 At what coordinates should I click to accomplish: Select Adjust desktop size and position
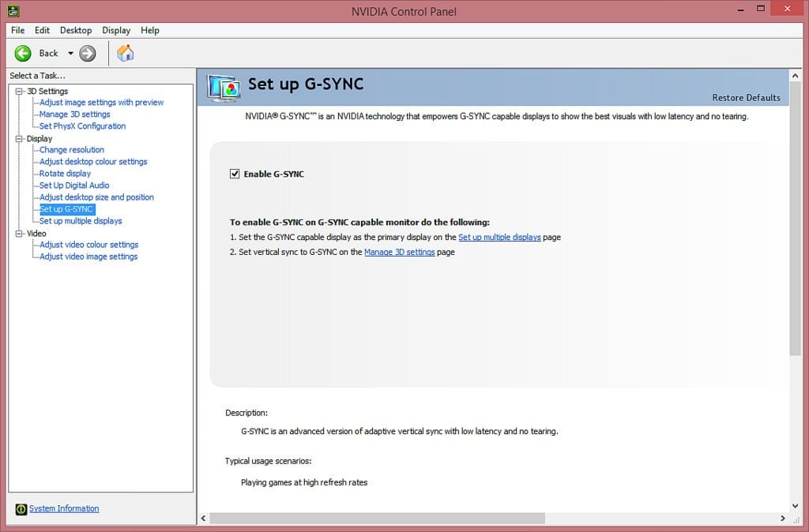pyautogui.click(x=96, y=197)
